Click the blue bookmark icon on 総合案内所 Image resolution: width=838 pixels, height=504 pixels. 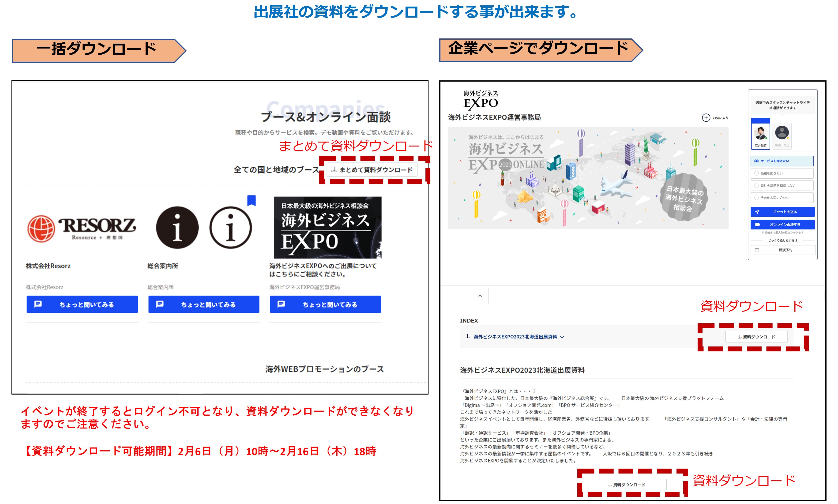[251, 200]
